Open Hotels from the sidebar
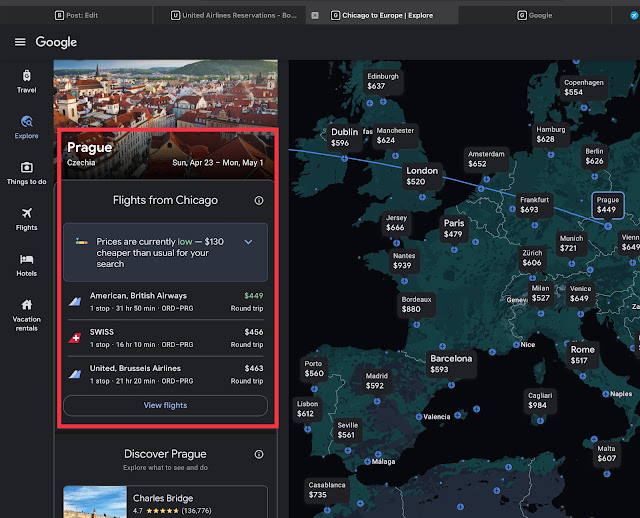The width and height of the screenshot is (640, 518). [x=27, y=265]
